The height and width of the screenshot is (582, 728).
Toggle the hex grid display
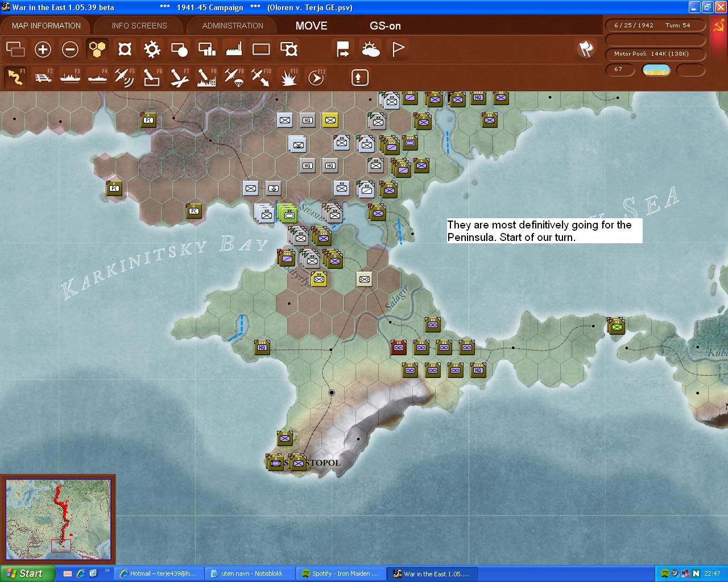97,49
